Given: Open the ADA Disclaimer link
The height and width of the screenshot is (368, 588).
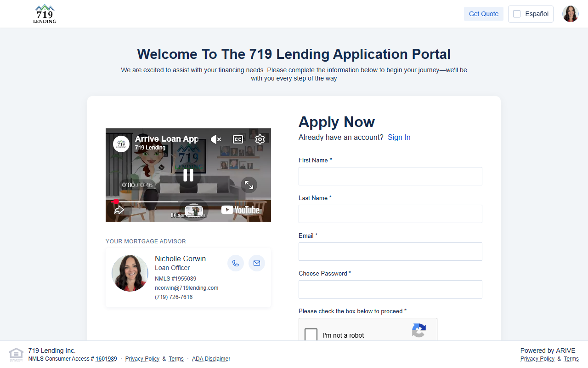Looking at the screenshot, I should point(211,359).
